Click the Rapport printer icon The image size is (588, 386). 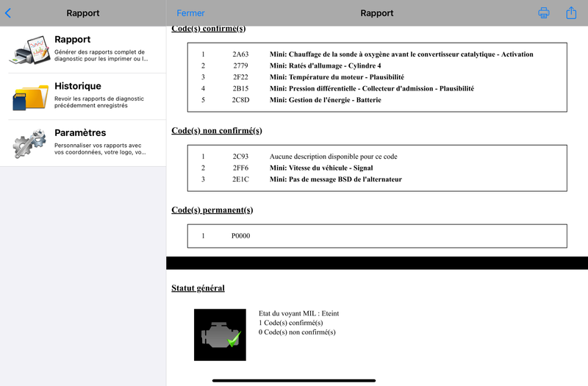[30, 49]
